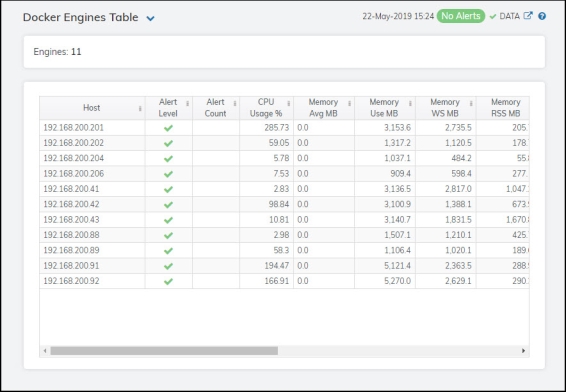566x392 pixels.
Task: Sort by the Host column header
Action: (91, 108)
